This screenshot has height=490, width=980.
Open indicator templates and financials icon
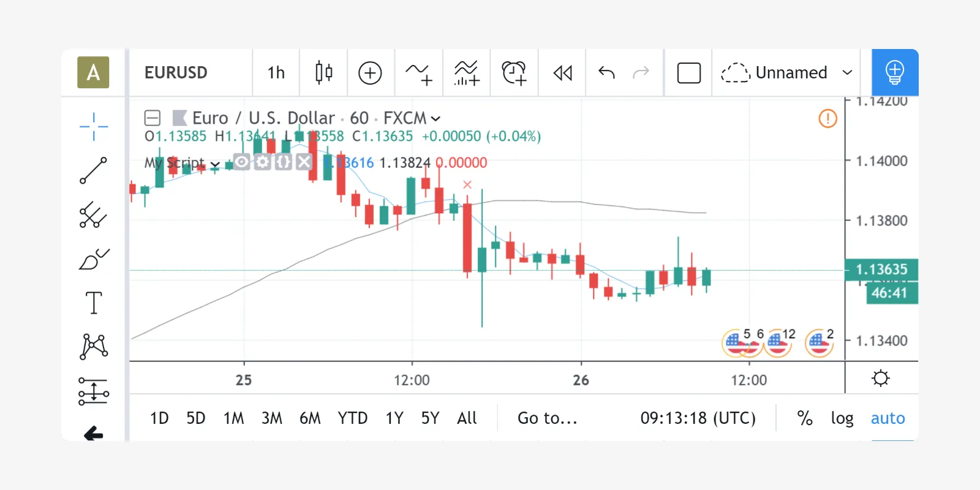tap(467, 72)
